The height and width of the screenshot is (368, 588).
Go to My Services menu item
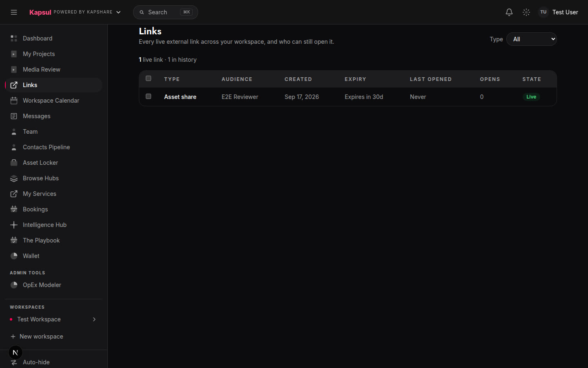[x=53, y=194]
